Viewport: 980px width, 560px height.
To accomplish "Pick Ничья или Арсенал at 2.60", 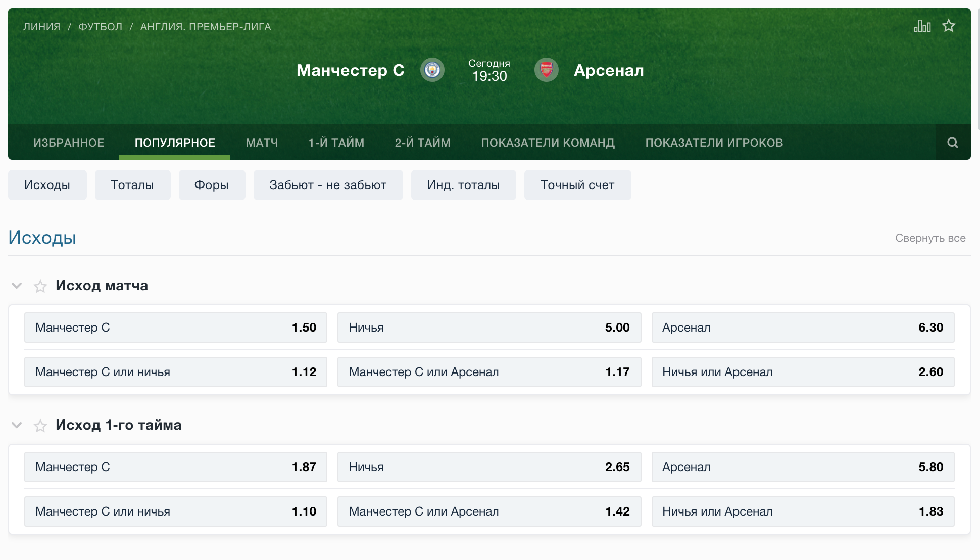I will (x=803, y=372).
